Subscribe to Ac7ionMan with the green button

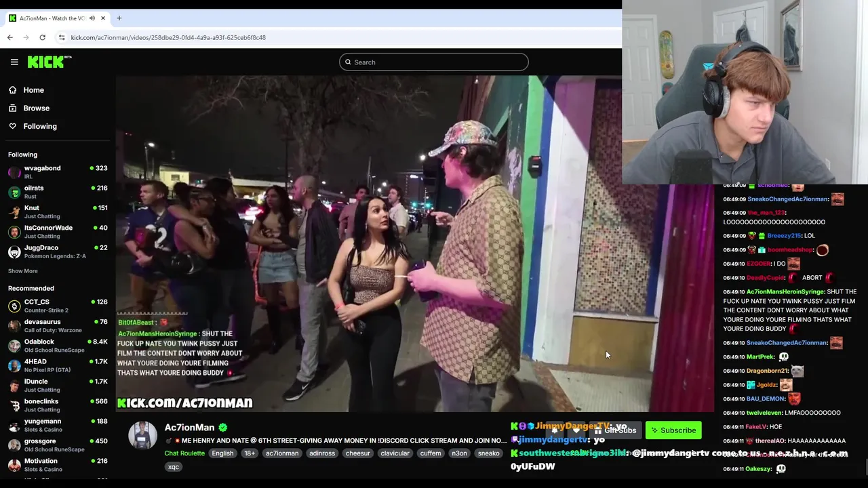(x=673, y=430)
